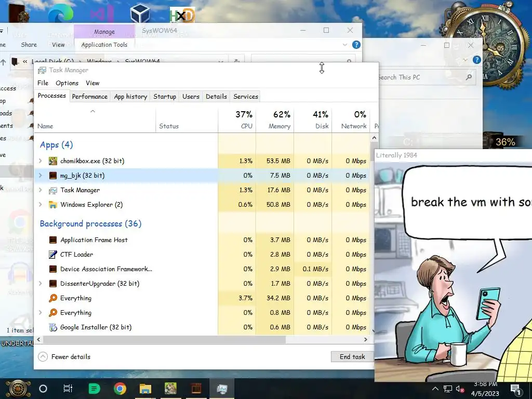Expand the mg_bjk process group

41,176
